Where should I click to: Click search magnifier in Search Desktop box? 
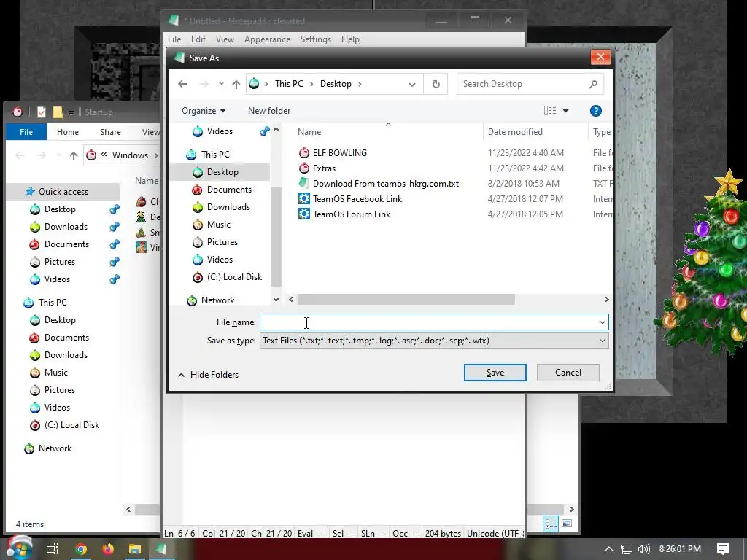pos(593,85)
